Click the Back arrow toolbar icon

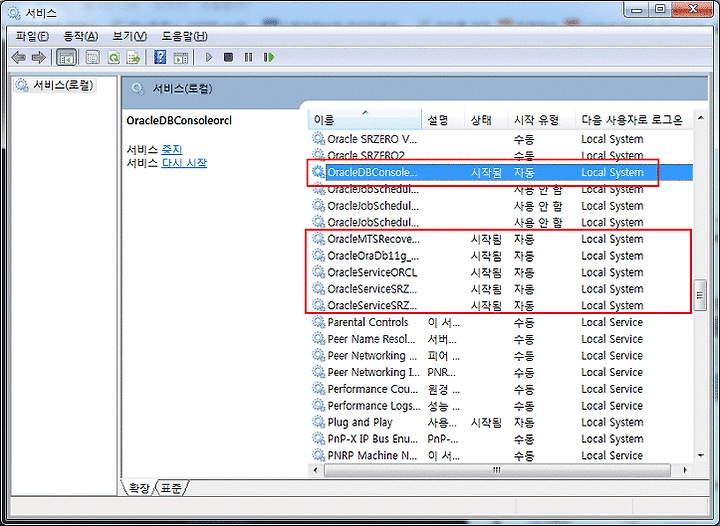(18, 57)
